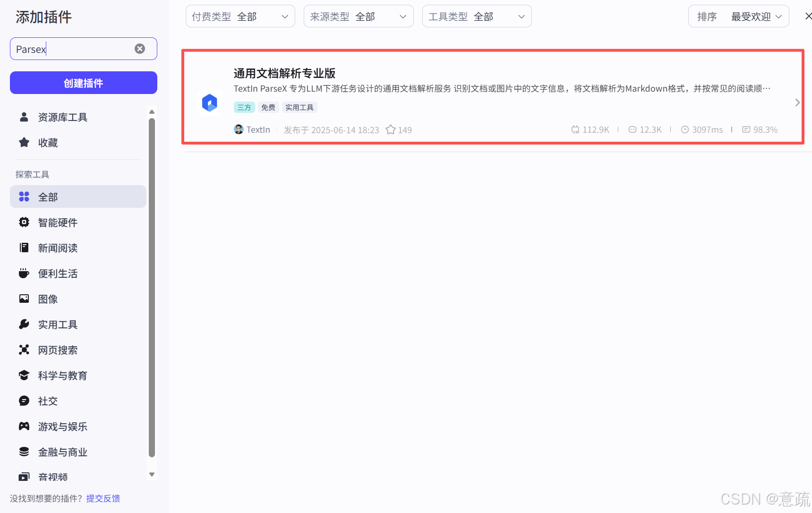Open the 排序 最受欢迎 dropdown
This screenshot has height=513, width=812.
739,16
